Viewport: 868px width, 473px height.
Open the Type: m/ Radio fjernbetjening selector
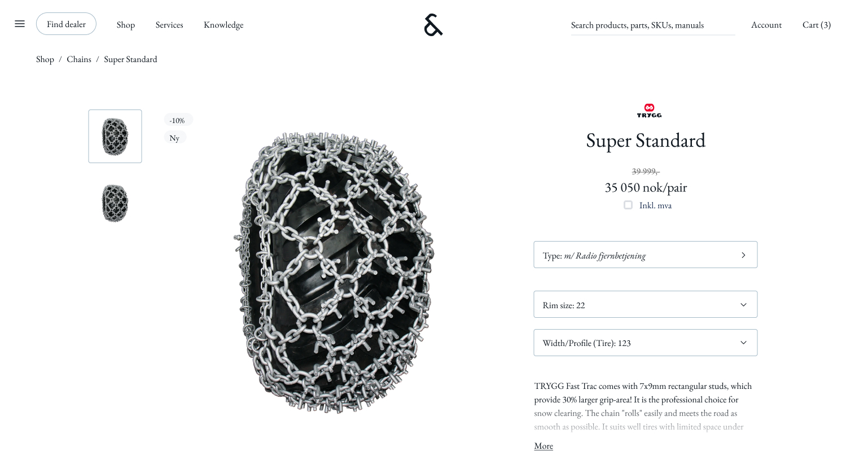pos(645,255)
